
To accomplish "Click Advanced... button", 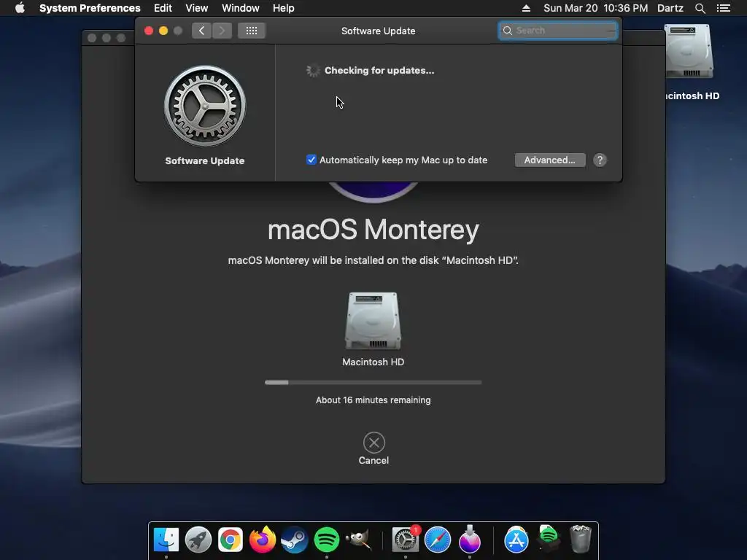I will click(550, 160).
